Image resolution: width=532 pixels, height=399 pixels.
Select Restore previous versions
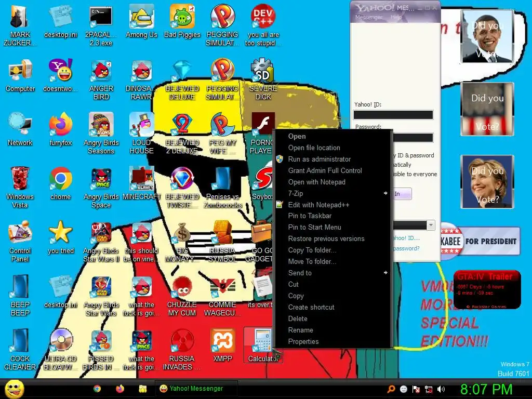pos(326,239)
